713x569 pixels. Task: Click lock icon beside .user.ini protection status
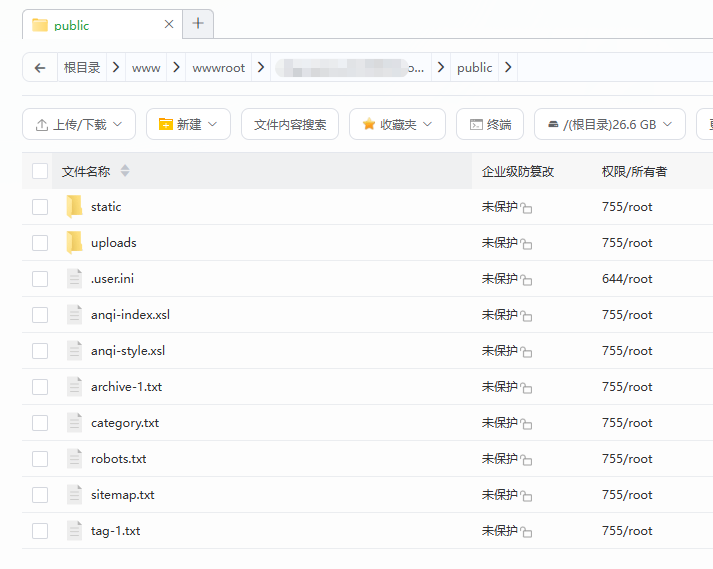coord(526,280)
